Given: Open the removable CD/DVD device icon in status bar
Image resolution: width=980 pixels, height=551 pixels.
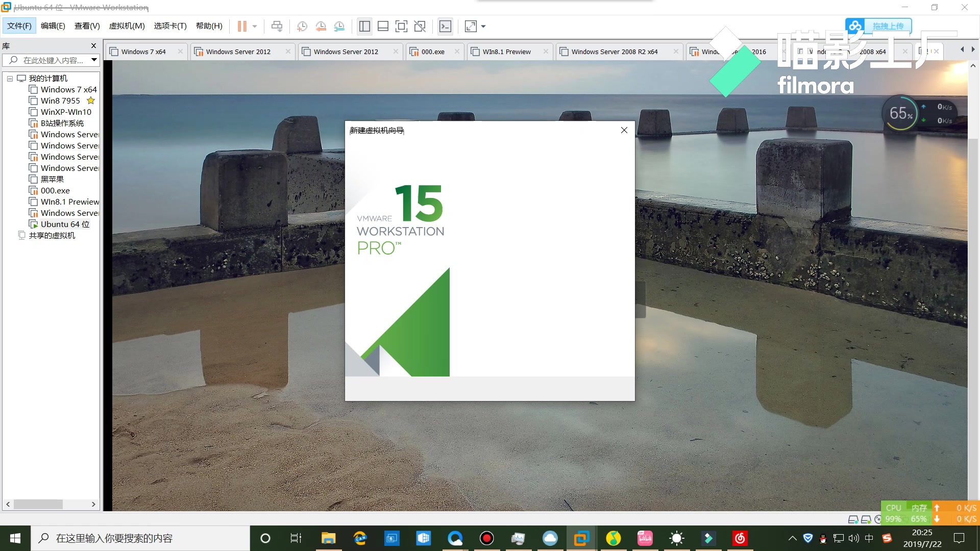Looking at the screenshot, I should tap(877, 519).
